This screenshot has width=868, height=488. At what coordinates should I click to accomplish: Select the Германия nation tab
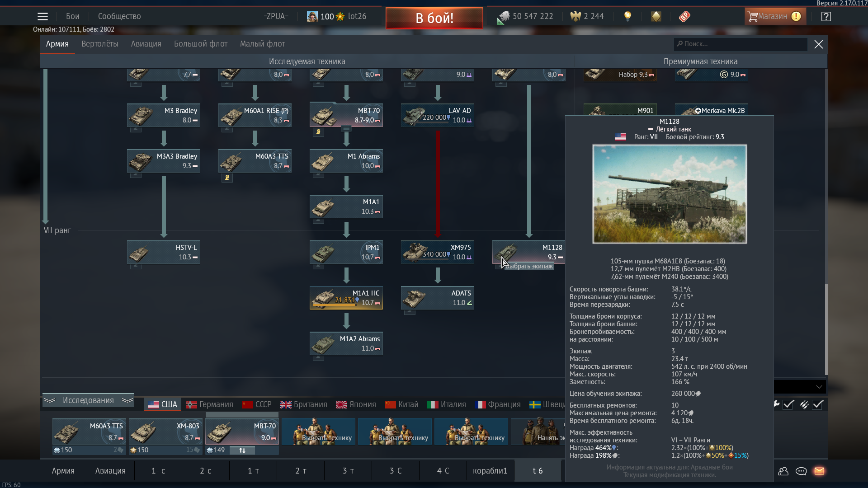[x=209, y=404]
